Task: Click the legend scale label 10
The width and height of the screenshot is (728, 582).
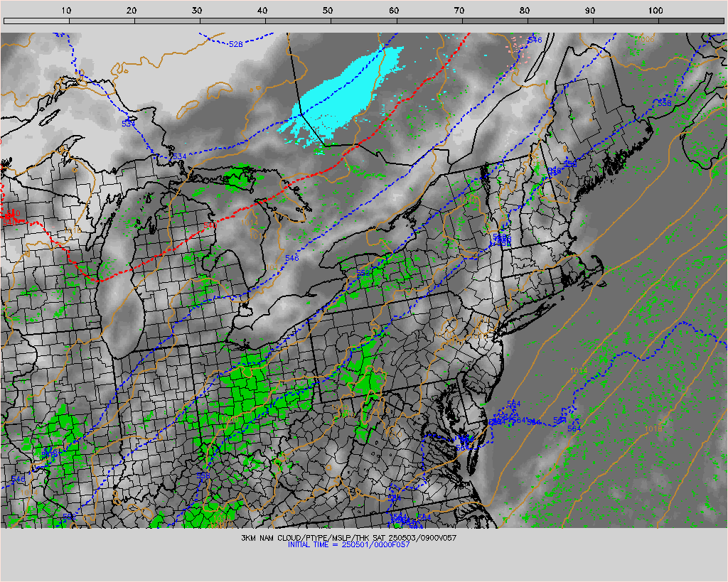Action: coord(66,10)
